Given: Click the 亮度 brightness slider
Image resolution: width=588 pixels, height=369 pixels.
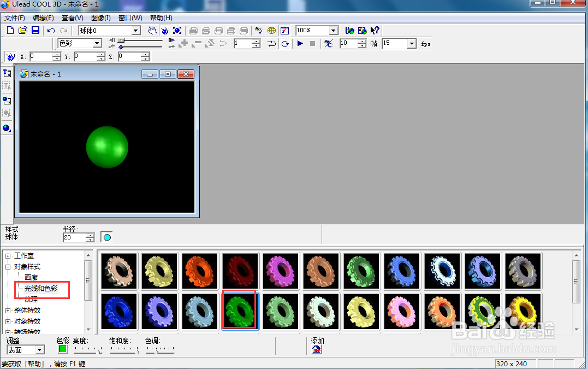Looking at the screenshot, I should click(88, 350).
